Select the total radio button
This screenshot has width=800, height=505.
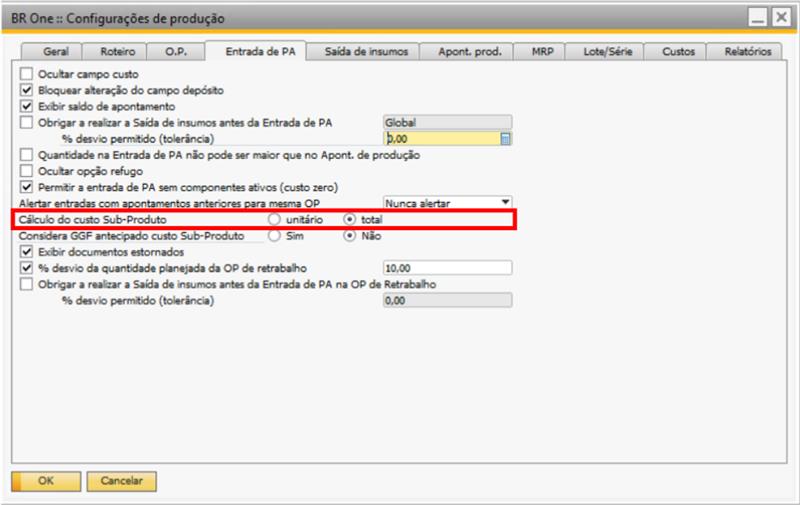[x=349, y=219]
